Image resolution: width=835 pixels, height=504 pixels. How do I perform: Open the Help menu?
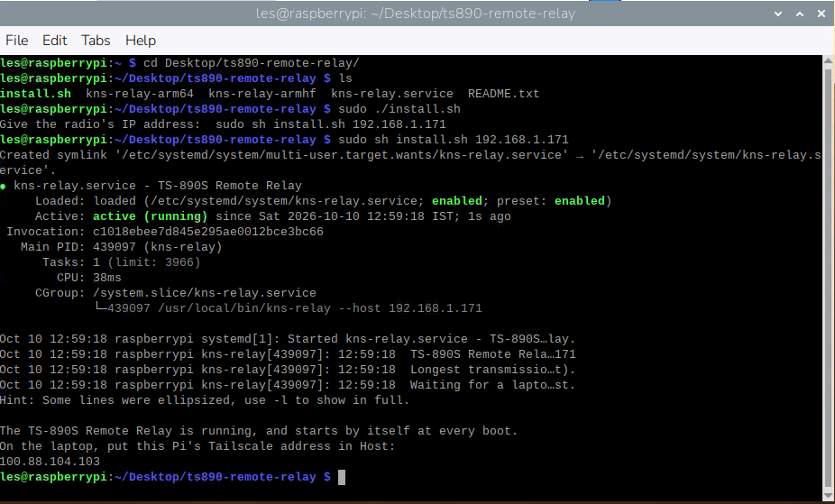[x=141, y=41]
